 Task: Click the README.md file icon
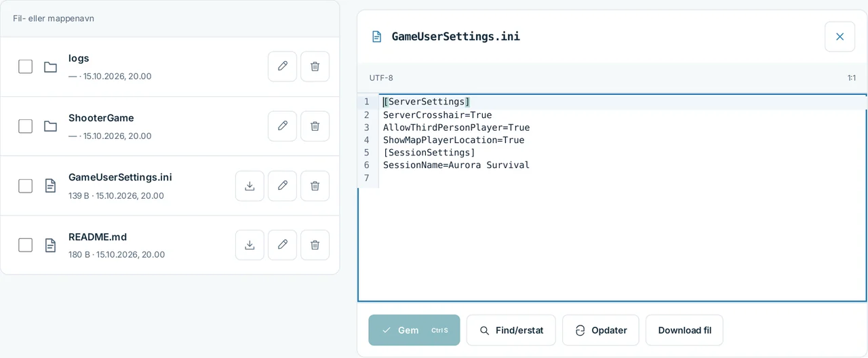[50, 245]
